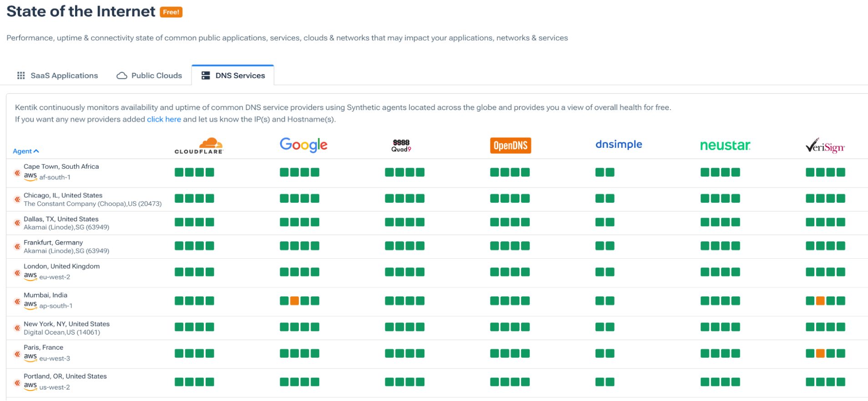Click the AWS icon in the London row
Image resolution: width=868 pixels, height=401 pixels.
(30, 276)
